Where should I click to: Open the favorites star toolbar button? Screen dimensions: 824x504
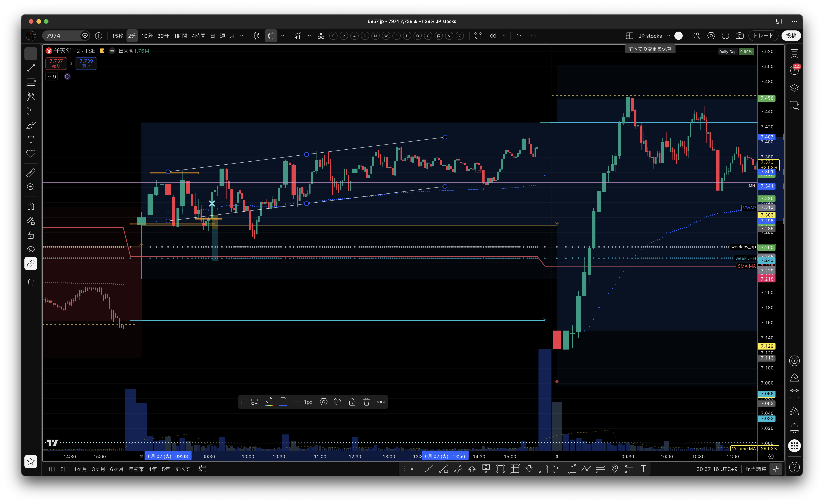[x=31, y=462]
